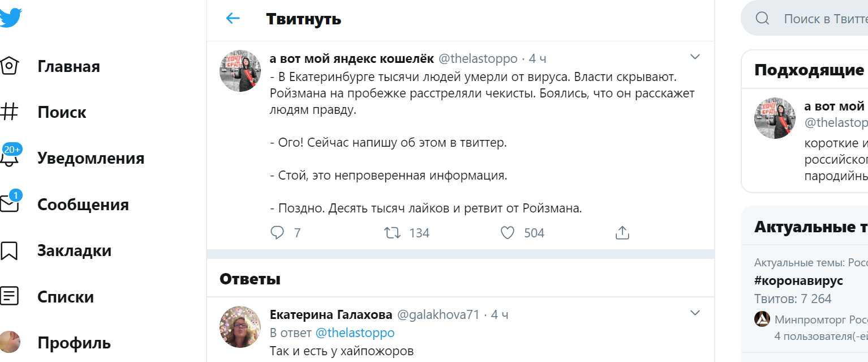Retweet the tweet with 134 retweets

[393, 233]
